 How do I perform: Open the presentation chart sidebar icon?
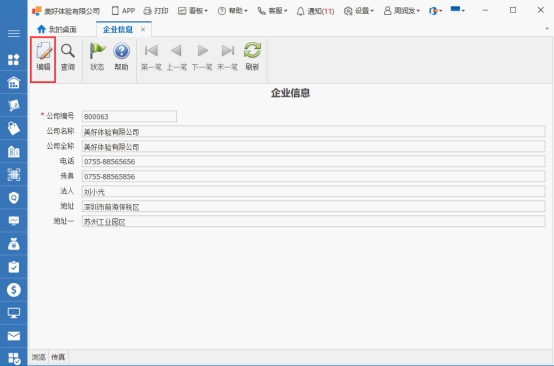pos(14,221)
